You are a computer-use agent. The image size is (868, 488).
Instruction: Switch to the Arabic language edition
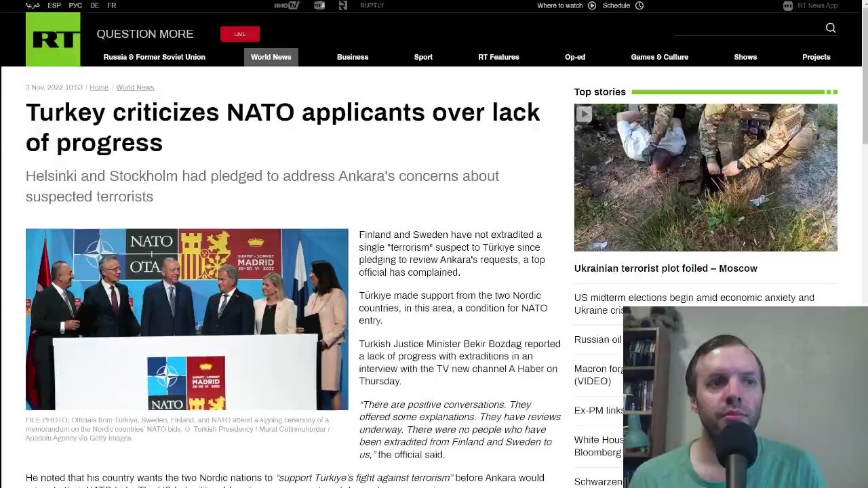(33, 5)
